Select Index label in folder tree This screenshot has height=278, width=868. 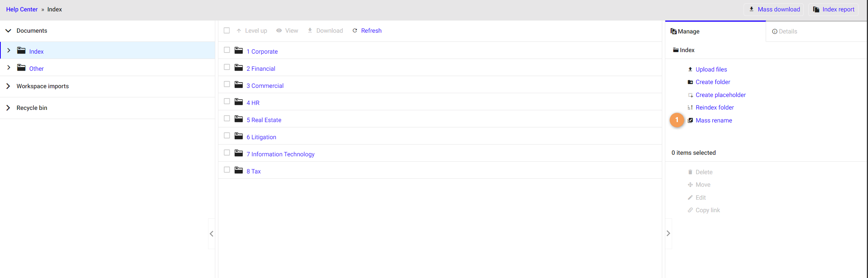37,52
